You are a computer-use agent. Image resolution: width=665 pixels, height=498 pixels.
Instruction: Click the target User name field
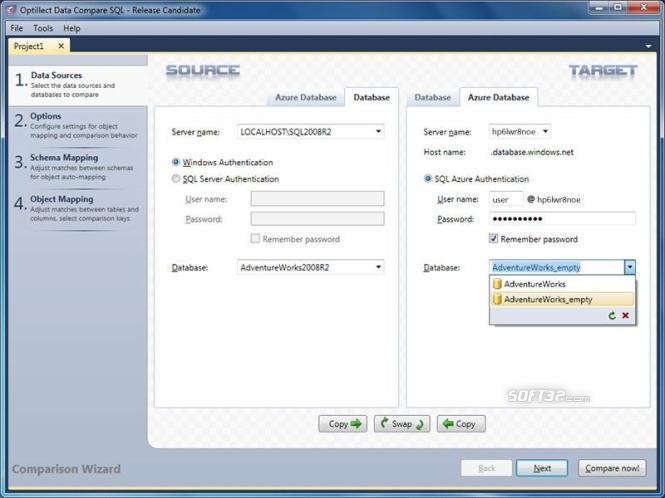click(x=506, y=199)
